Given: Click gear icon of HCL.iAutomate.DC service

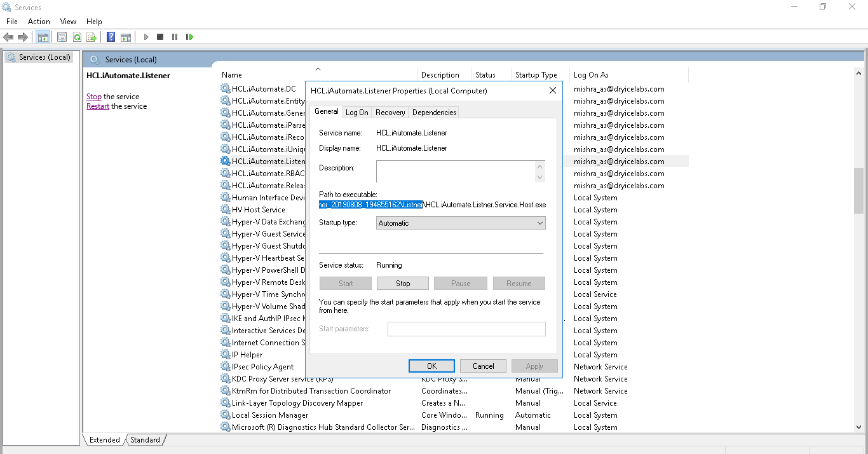Looking at the screenshot, I should (x=225, y=89).
